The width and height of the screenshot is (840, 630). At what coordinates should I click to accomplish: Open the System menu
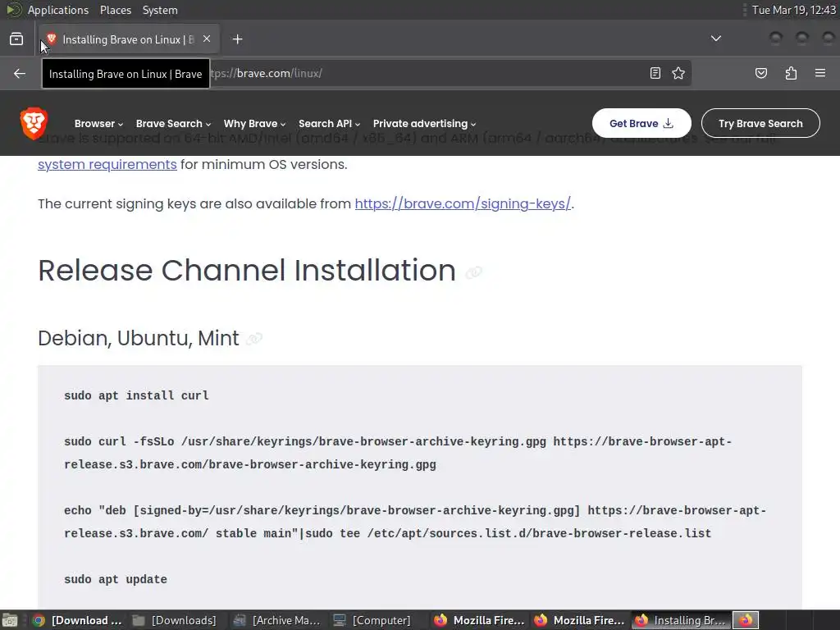point(160,10)
